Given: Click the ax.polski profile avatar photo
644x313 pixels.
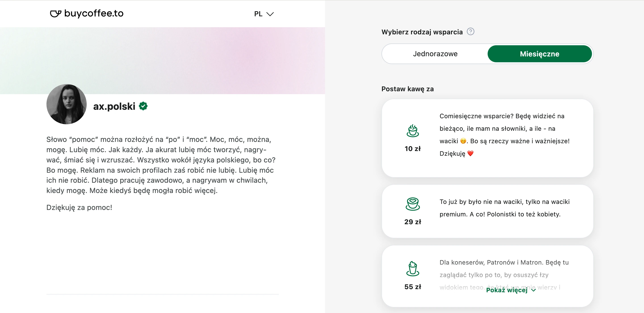Looking at the screenshot, I should tap(67, 104).
